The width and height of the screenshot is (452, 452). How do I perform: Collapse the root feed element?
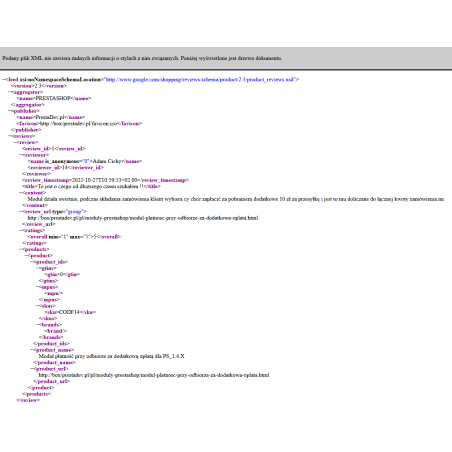4,79
